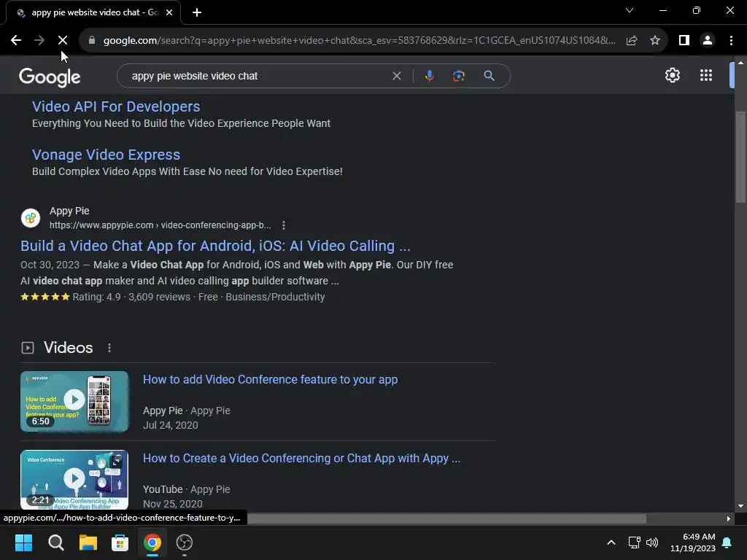The height and width of the screenshot is (560, 747).
Task: Click the address bar URL
Action: point(359,41)
